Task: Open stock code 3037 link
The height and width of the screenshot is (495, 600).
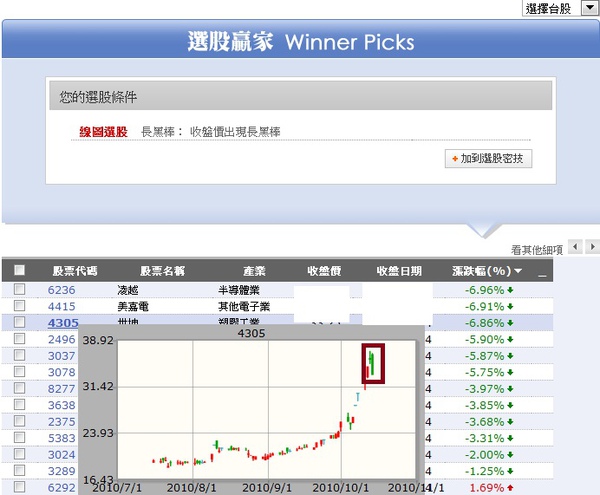Action: (x=62, y=356)
